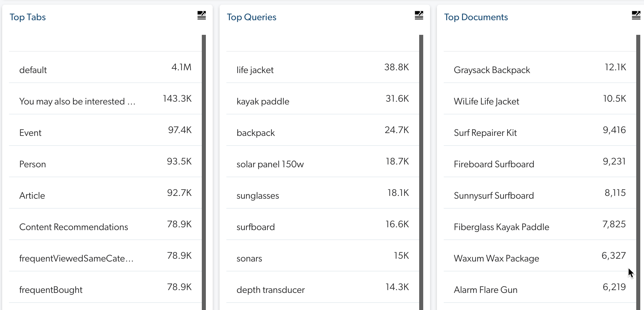Click the 'default' tab entry
The image size is (644, 310).
pos(105,70)
